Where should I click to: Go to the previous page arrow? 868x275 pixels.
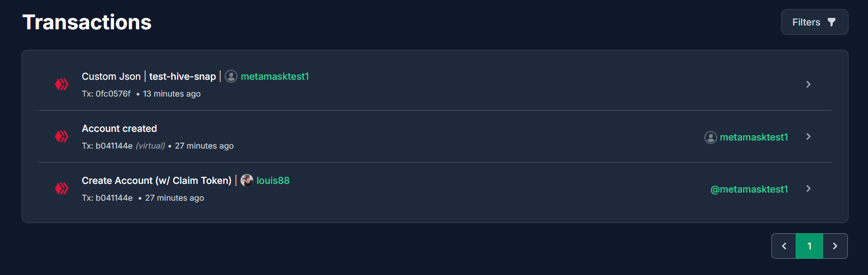(784, 246)
